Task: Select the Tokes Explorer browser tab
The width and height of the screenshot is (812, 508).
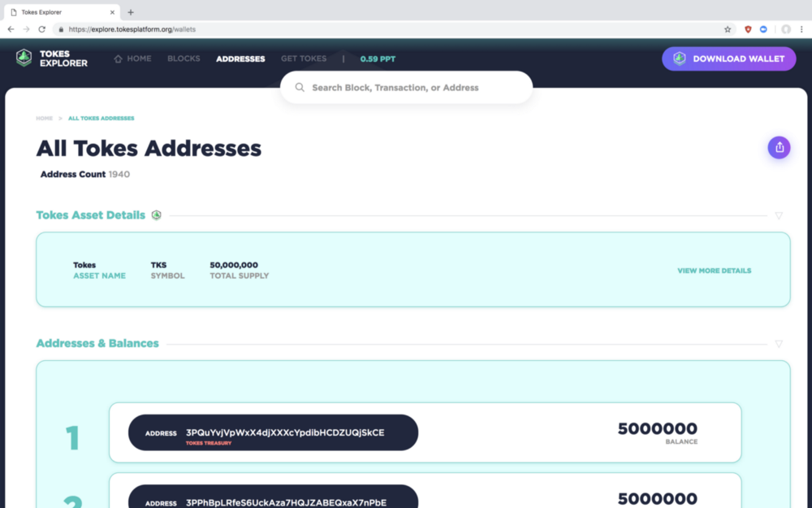Action: click(61, 12)
